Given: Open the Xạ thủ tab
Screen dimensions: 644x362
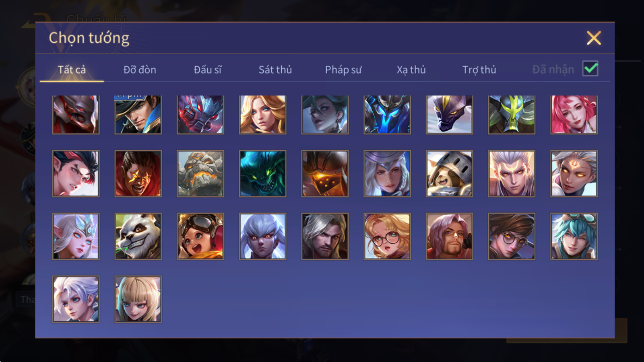Looking at the screenshot, I should [x=411, y=70].
